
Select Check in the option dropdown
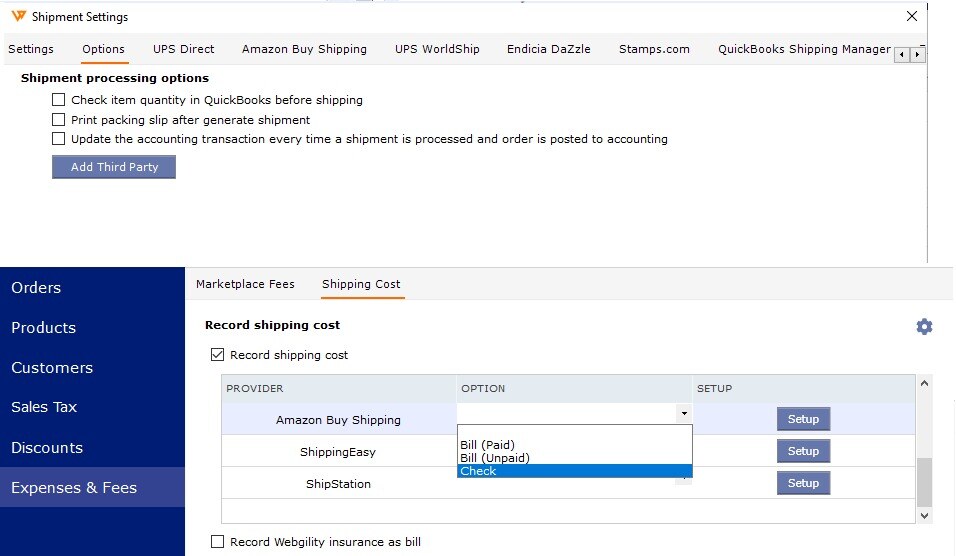(x=574, y=471)
